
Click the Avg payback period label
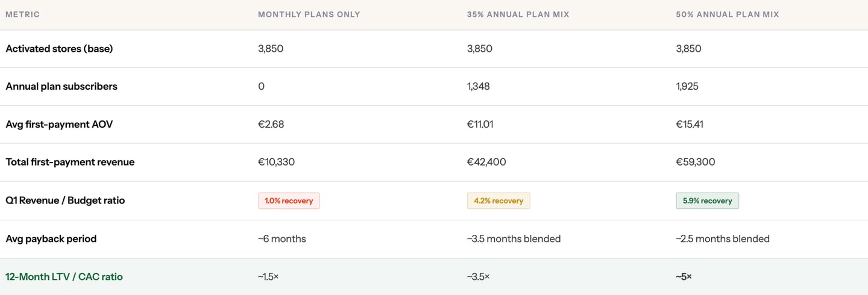51,239
